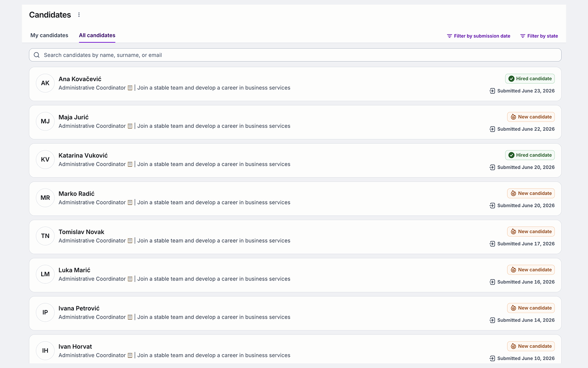Screen dimensions: 588x368
Task: Click 'Submitted June 16, 2026' text
Action: [x=526, y=282]
